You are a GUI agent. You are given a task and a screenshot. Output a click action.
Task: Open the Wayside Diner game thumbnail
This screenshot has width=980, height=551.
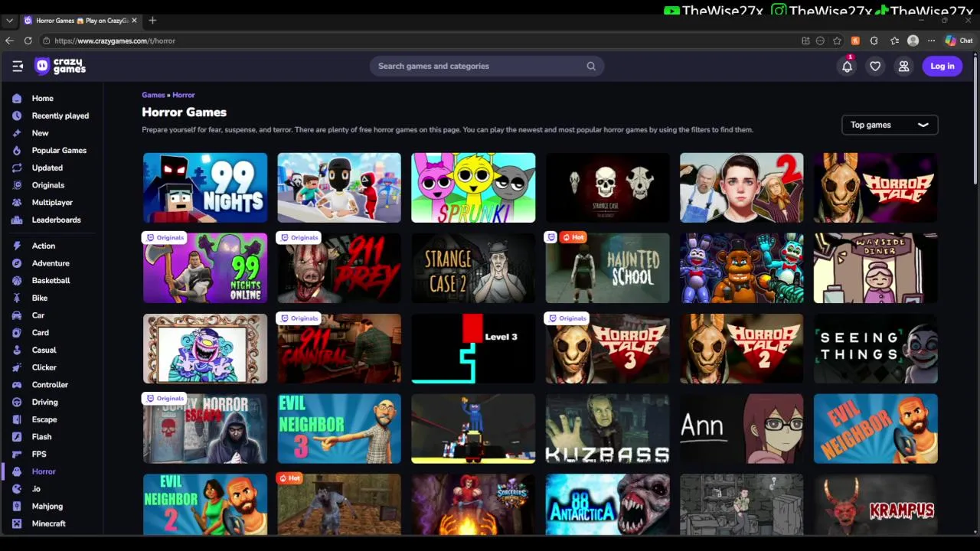[x=876, y=268]
